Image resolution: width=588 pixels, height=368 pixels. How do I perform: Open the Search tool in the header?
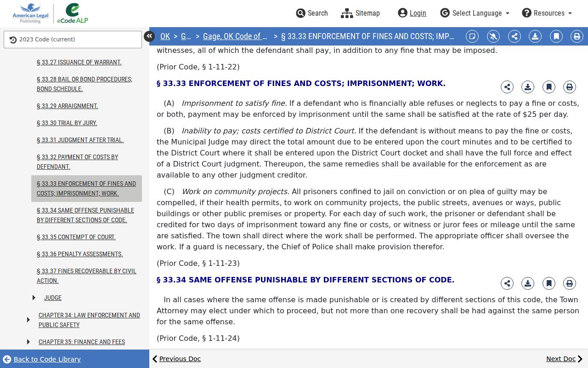[312, 13]
